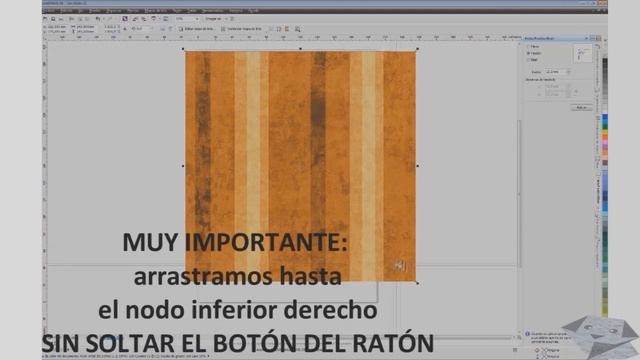Click the Print icon in the standard toolbar
The image size is (640, 360).
(61, 19)
